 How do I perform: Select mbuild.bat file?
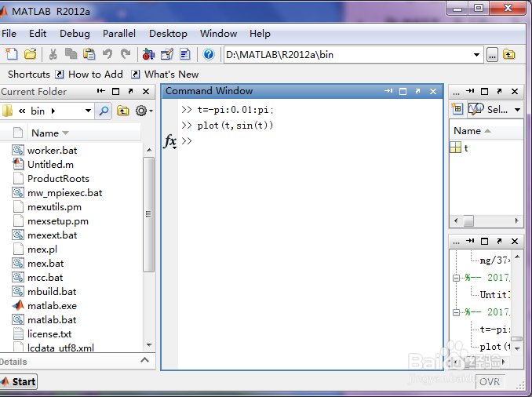pyautogui.click(x=52, y=292)
